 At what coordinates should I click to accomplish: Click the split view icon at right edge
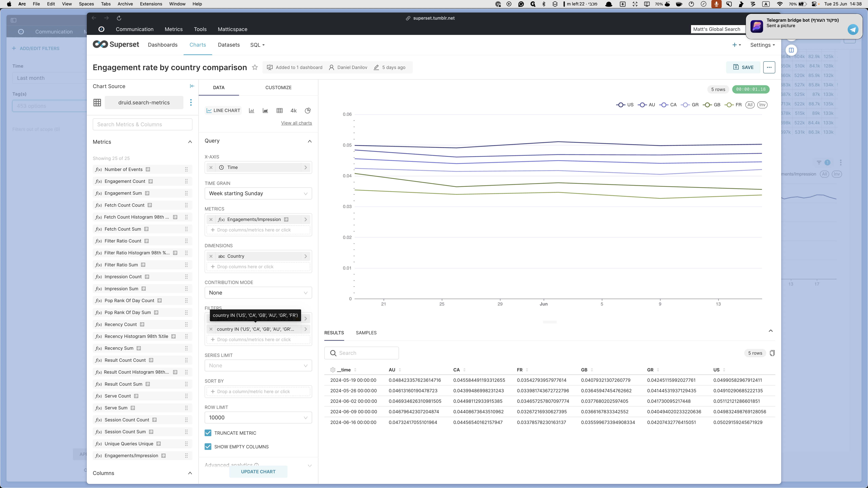[791, 50]
